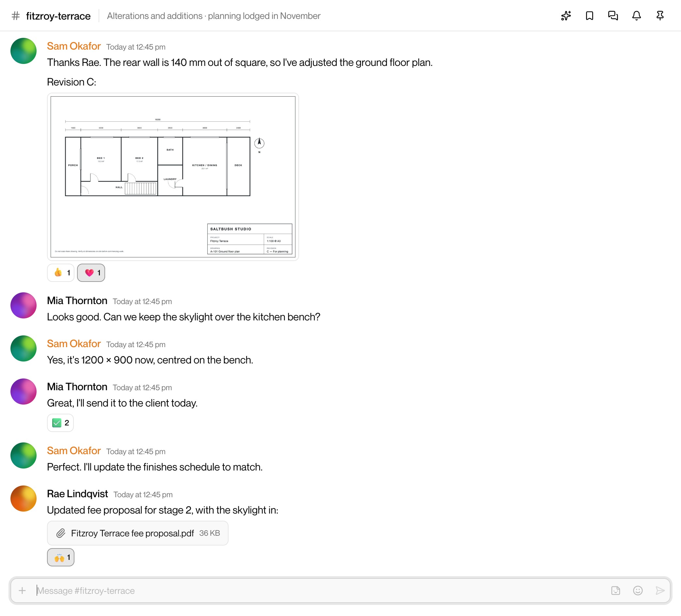The width and height of the screenshot is (681, 616).
Task: Toggle the raised hands reaction on fee proposal
Action: [60, 557]
